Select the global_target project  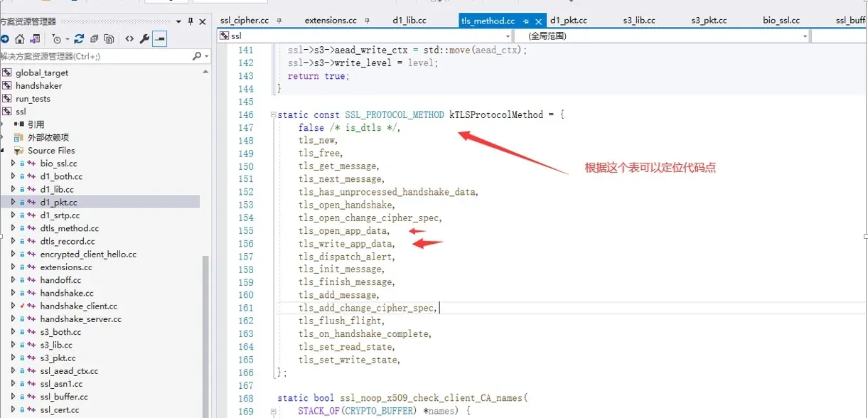click(42, 73)
